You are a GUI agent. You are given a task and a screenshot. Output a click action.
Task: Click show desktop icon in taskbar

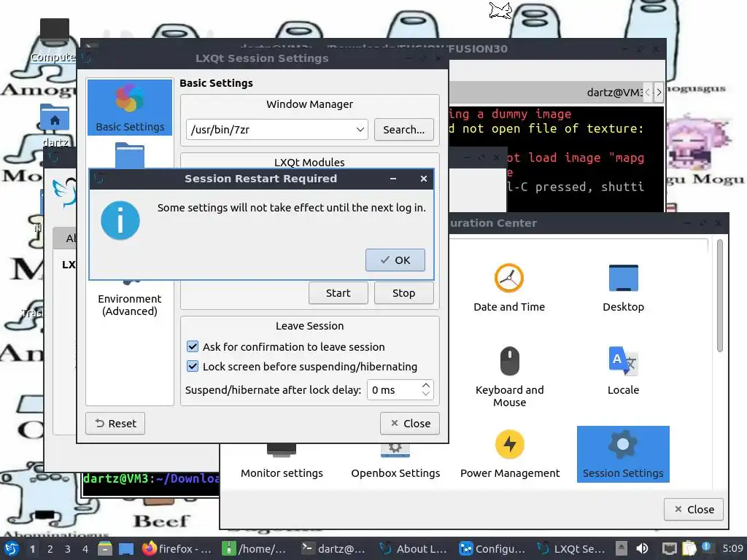coord(126,549)
